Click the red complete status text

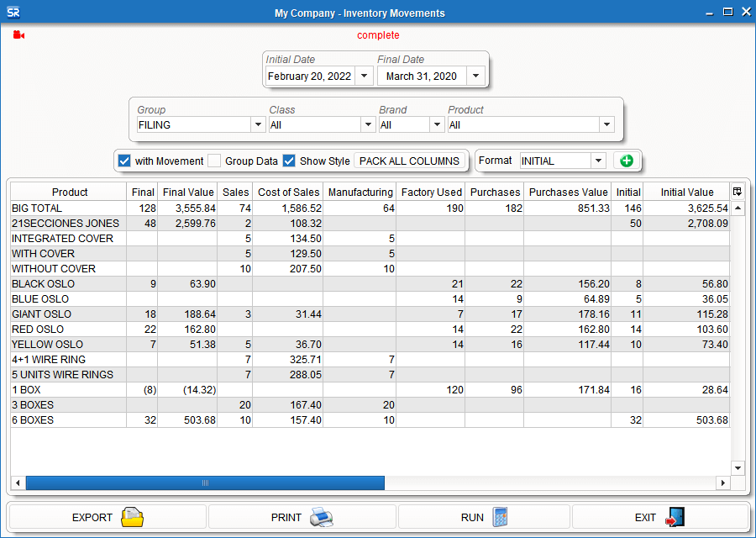[378, 34]
